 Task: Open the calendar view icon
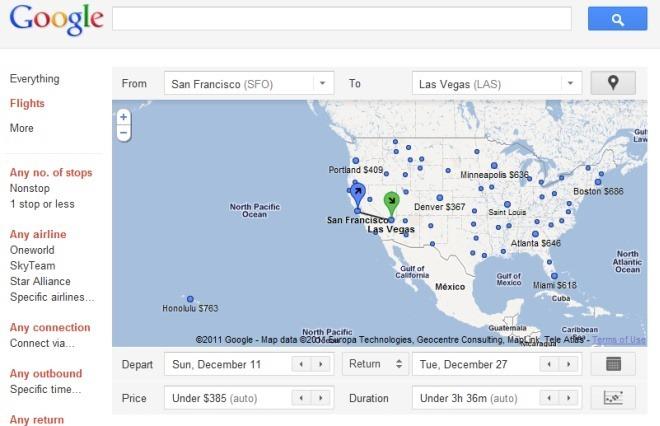pyautogui.click(x=613, y=365)
